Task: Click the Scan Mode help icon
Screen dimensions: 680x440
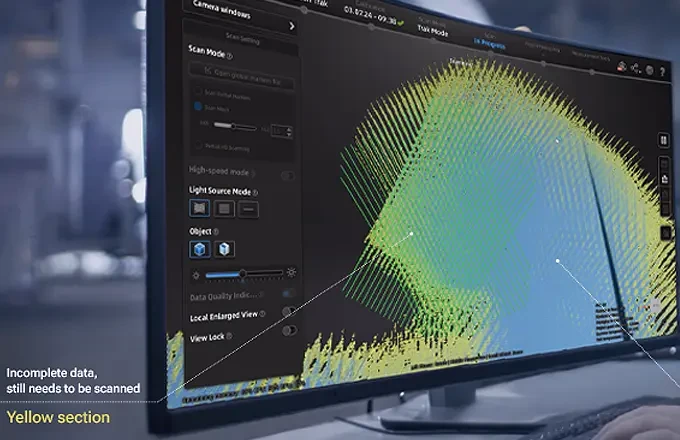Action: [x=230, y=56]
